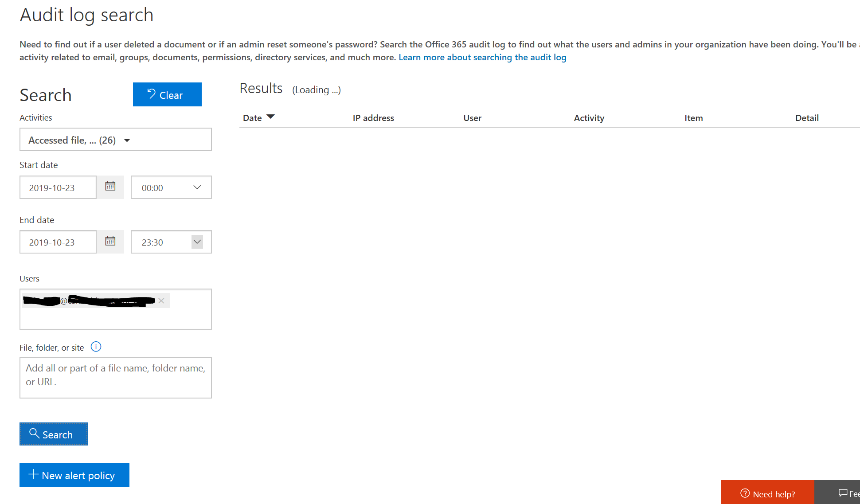Viewport: 860px width, 504px height.
Task: Remove the redacted user with the X
Action: [x=161, y=301]
